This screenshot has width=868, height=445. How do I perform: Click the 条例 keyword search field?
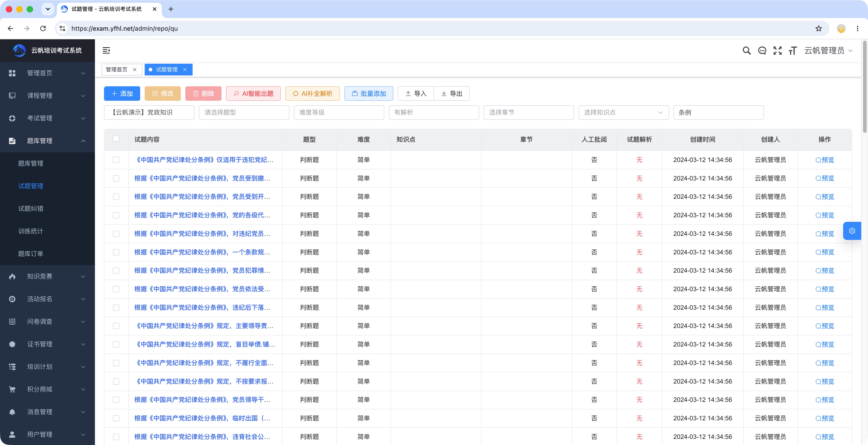point(718,112)
